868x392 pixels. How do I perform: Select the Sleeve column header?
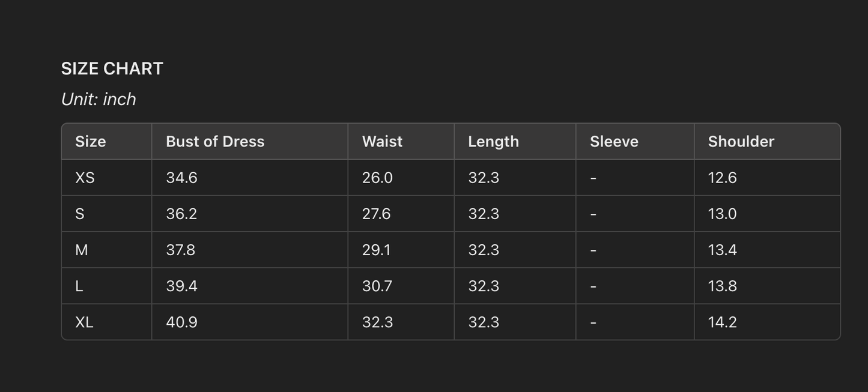614,142
